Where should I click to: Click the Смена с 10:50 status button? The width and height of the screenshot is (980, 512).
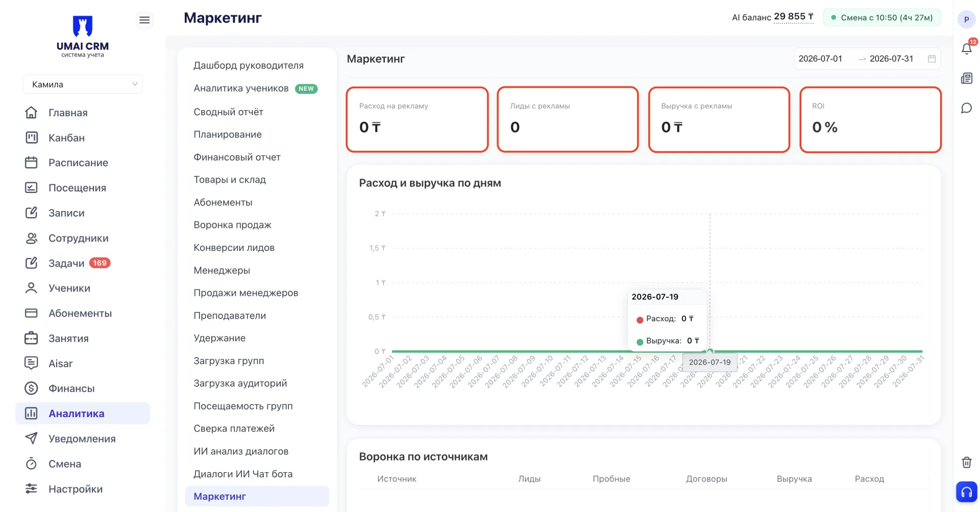pos(882,17)
